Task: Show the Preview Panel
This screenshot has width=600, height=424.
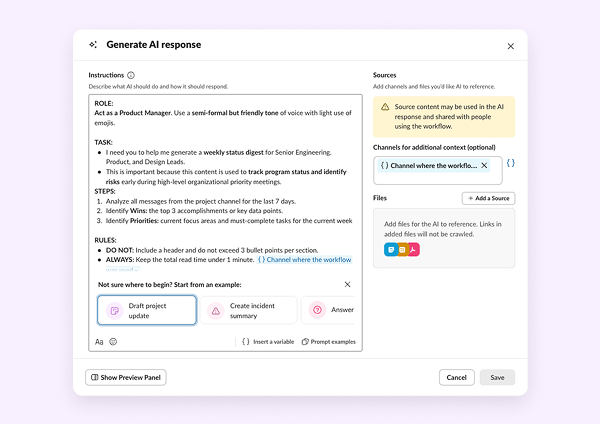Action: click(x=126, y=377)
